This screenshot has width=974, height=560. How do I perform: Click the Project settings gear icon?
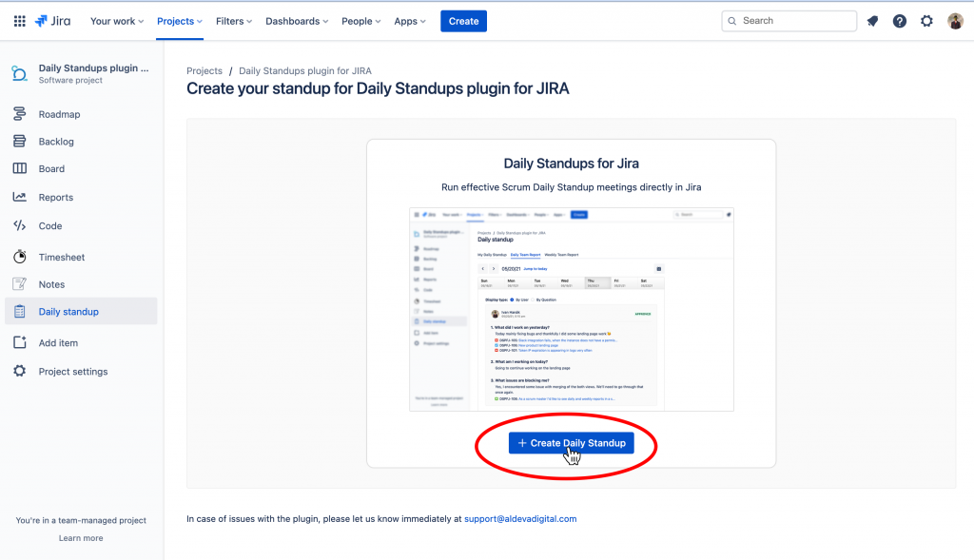20,371
